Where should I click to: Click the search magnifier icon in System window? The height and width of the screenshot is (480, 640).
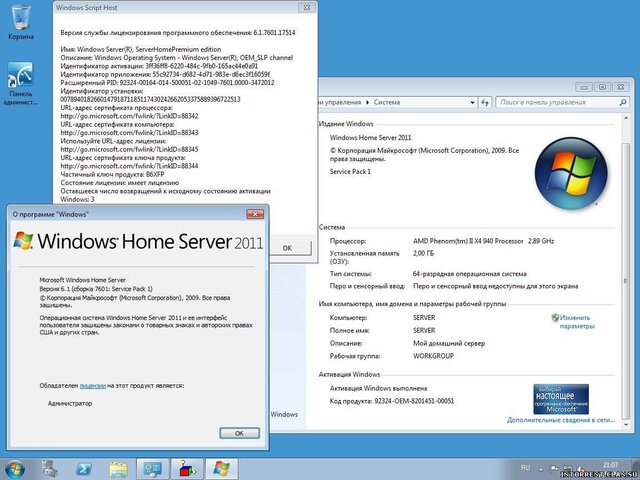tap(623, 102)
